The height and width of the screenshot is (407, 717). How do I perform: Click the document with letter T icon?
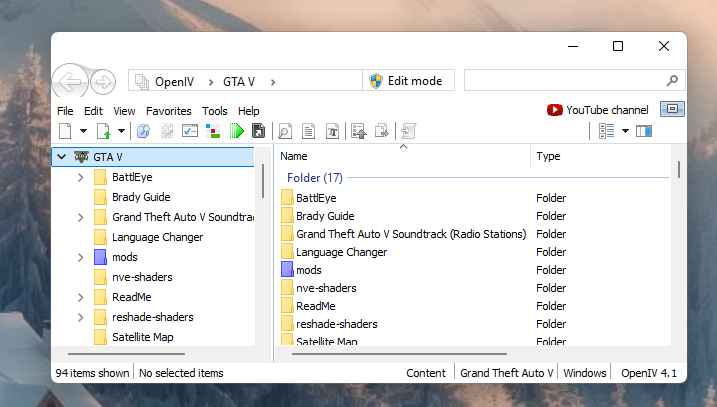point(332,131)
